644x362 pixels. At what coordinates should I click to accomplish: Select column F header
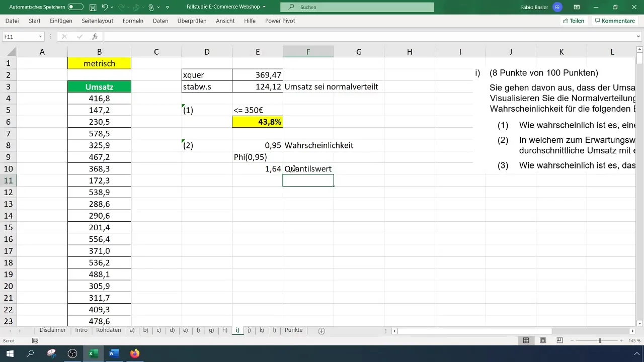(308, 52)
